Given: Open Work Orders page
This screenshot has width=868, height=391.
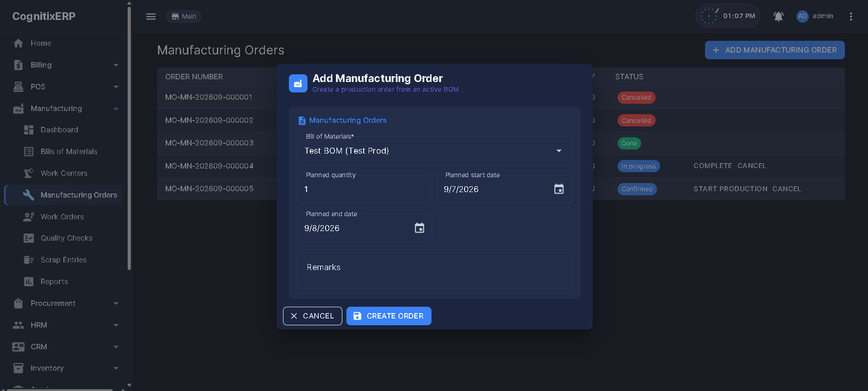Looking at the screenshot, I should tap(62, 217).
